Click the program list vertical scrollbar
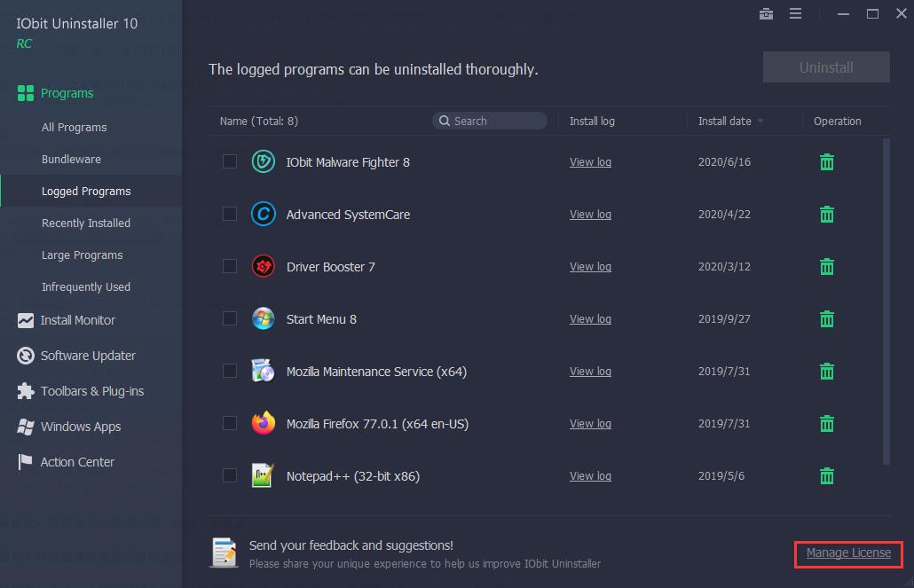The height and width of the screenshot is (588, 914). (886, 302)
